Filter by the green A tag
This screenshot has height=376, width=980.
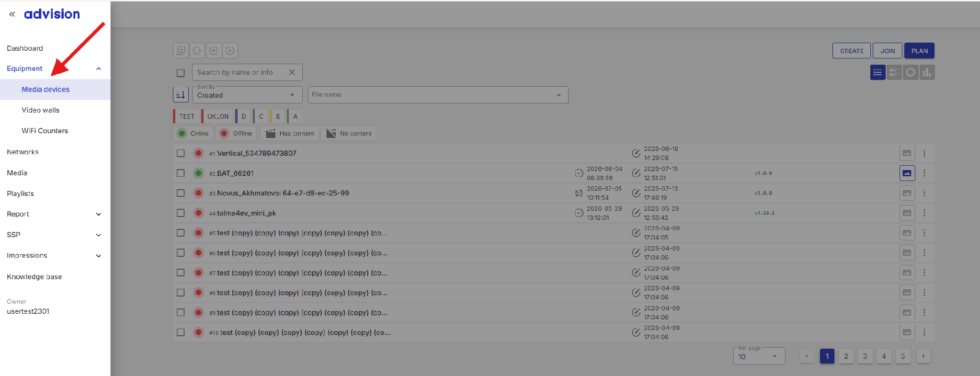coord(294,116)
